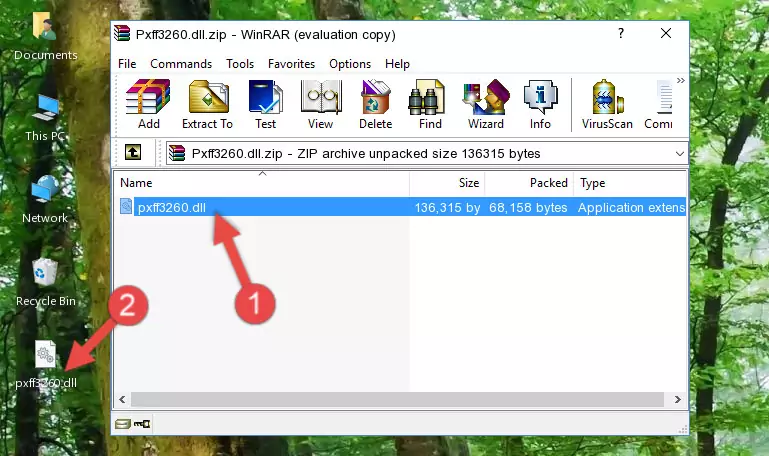
Task: Open the archive path dropdown
Action: click(679, 153)
